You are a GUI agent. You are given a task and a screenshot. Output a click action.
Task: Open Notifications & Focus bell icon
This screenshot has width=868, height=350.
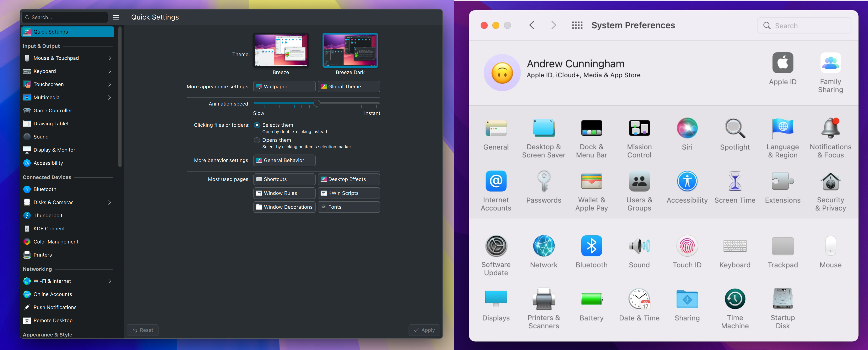[830, 128]
